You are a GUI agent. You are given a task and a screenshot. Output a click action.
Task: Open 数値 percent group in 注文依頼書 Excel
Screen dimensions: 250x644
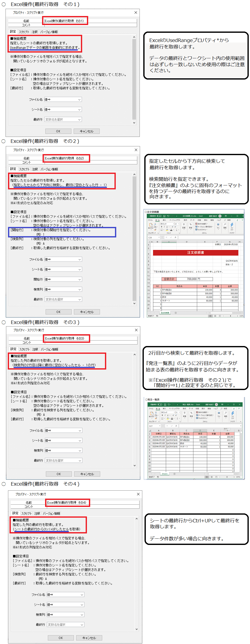pyautogui.click(x=191, y=226)
